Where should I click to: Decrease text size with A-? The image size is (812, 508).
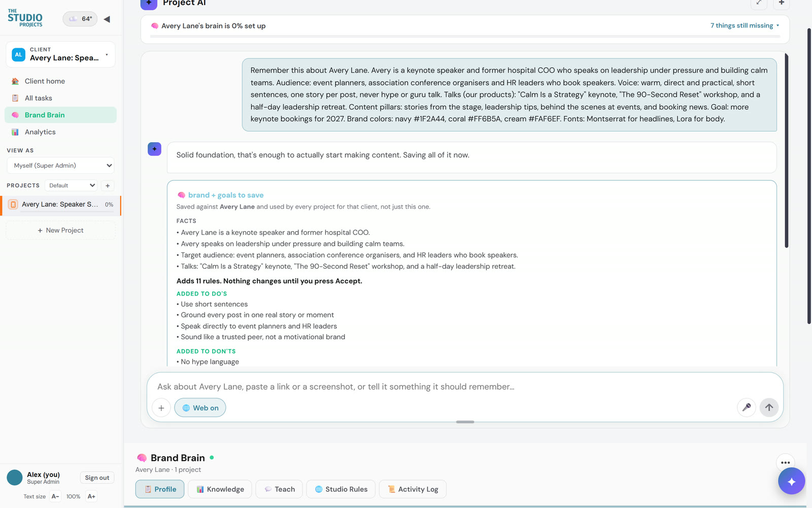tap(55, 496)
